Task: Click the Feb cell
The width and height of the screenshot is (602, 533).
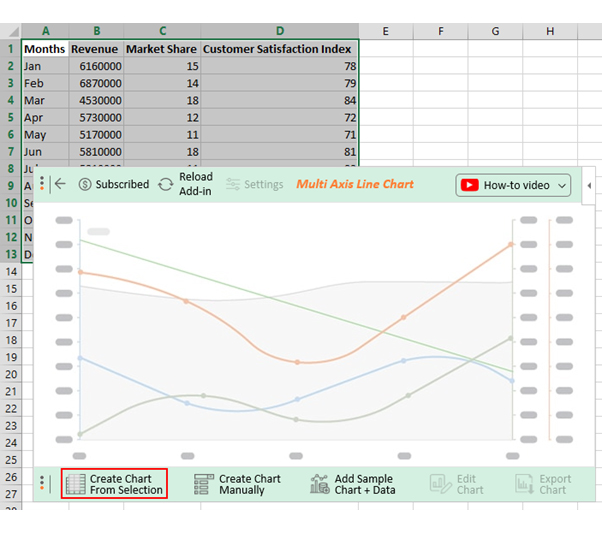Action: point(45,83)
